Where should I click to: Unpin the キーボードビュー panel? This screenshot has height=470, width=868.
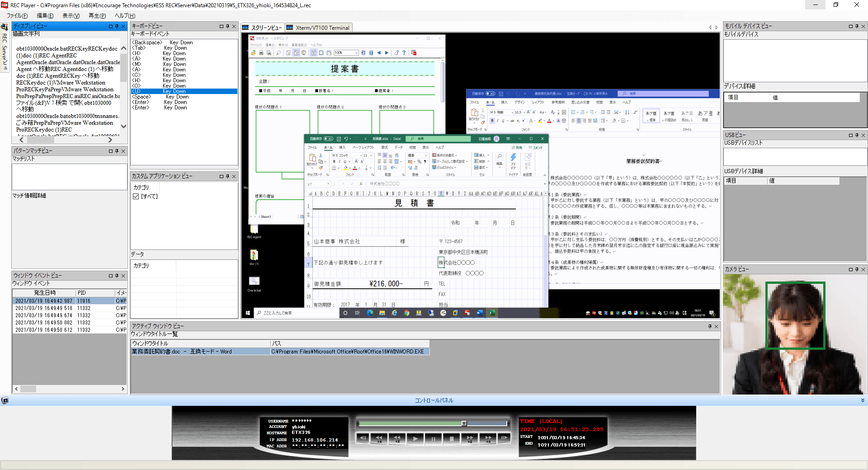tap(227, 26)
